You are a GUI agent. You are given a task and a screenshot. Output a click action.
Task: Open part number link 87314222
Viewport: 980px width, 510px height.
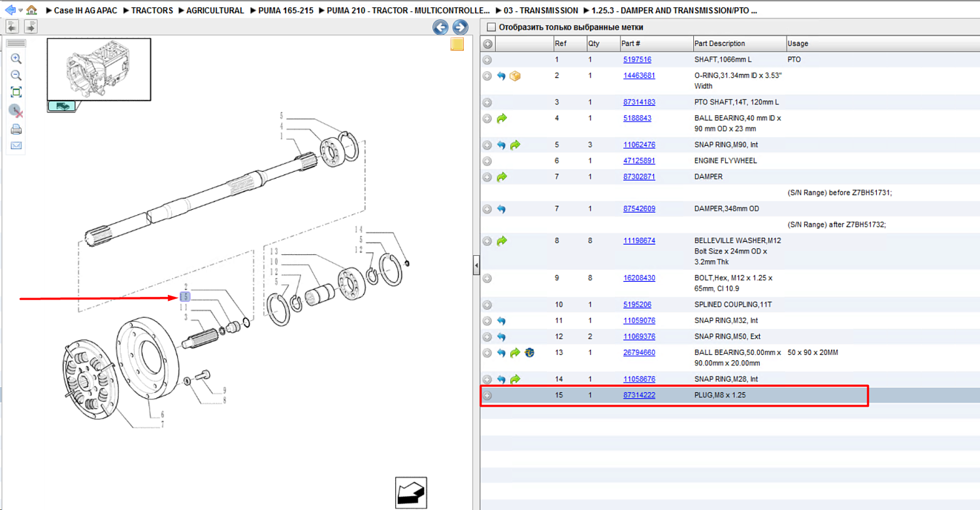point(639,395)
